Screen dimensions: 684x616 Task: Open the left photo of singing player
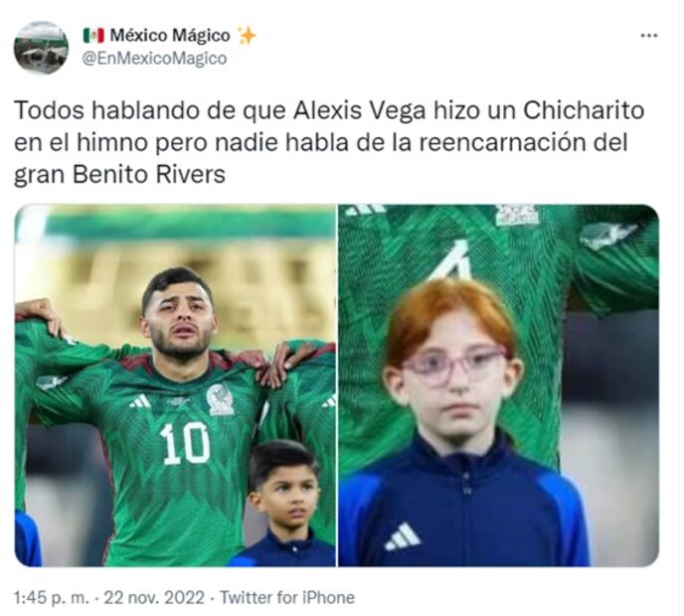point(175,385)
